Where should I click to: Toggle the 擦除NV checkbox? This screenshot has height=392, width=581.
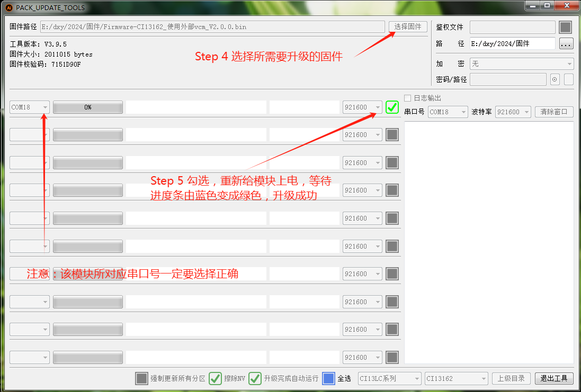215,378
